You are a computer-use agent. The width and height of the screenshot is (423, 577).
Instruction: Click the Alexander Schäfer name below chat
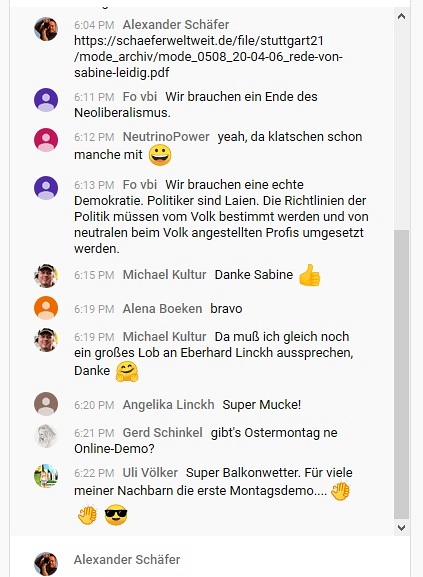point(127,559)
